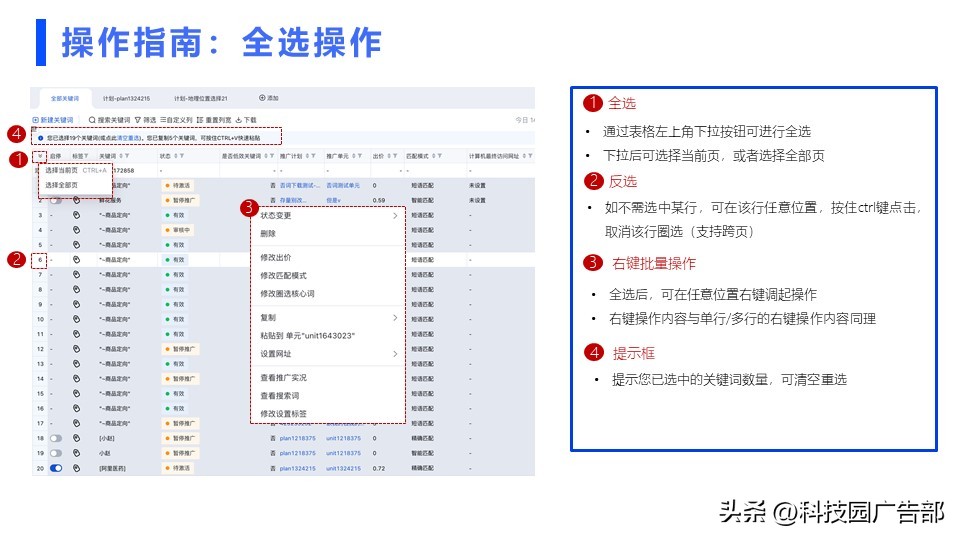
Task: Click the tag icon in row 5
Action: (77, 245)
